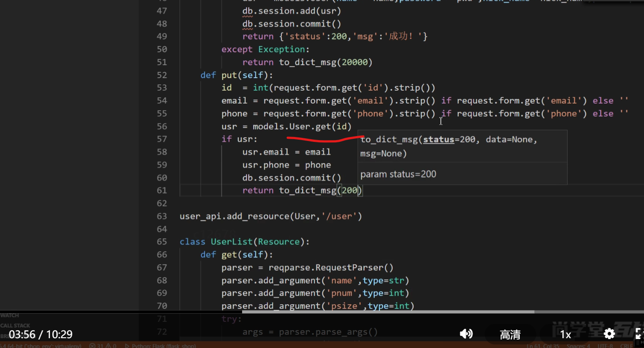The image size is (644, 348).
Task: Place cursor in 'return to_dict_msg(200)' on line 61
Action: tap(303, 191)
